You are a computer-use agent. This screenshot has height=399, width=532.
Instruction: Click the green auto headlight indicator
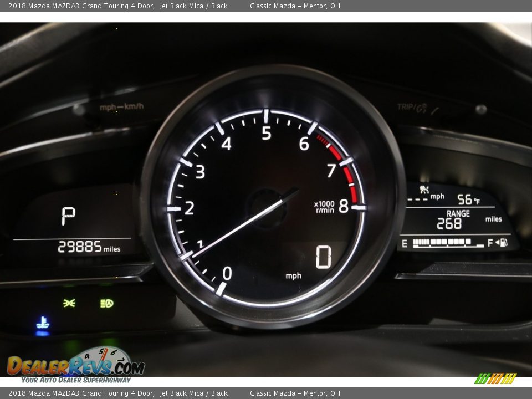pyautogui.click(x=106, y=303)
